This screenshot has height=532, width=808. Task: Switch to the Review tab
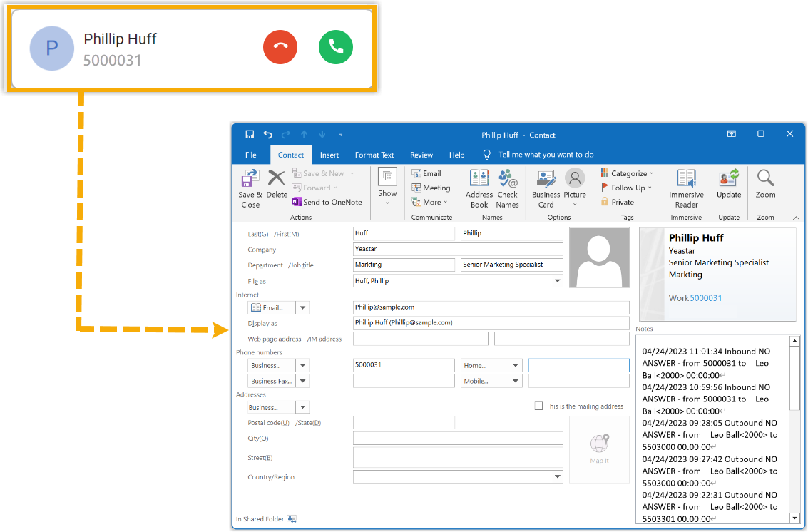[x=421, y=155]
